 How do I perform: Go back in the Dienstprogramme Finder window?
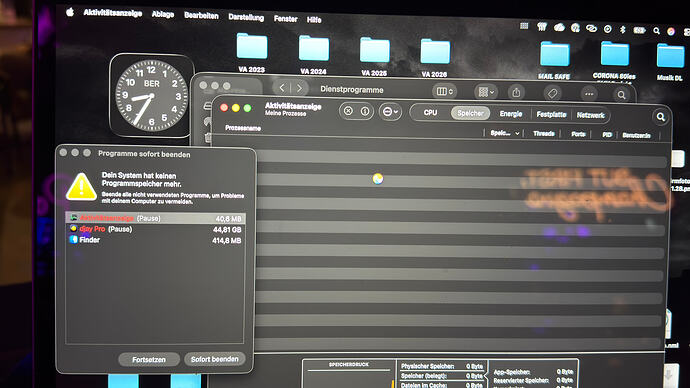click(282, 88)
